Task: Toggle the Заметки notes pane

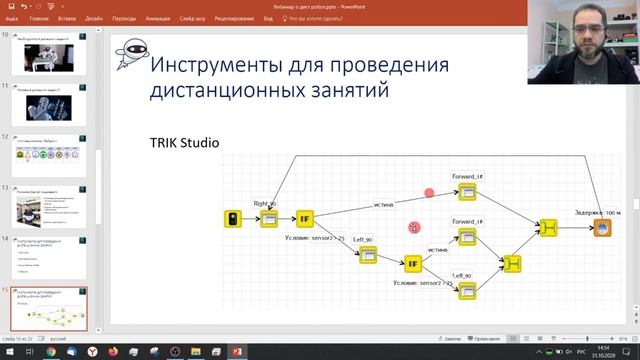Action: pos(449,339)
